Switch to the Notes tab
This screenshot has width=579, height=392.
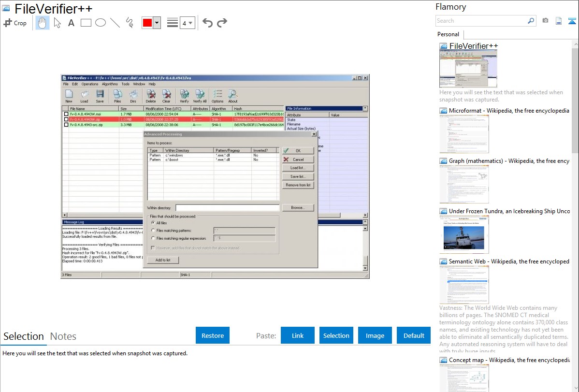click(63, 336)
